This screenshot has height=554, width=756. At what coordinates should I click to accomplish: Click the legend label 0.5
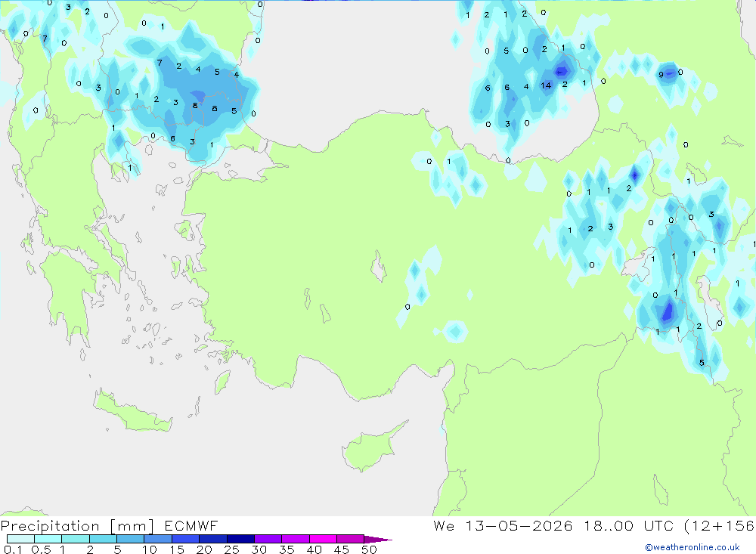[41, 549]
